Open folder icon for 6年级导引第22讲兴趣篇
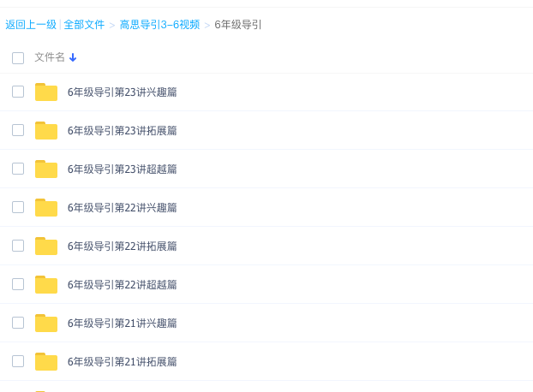 pos(46,208)
